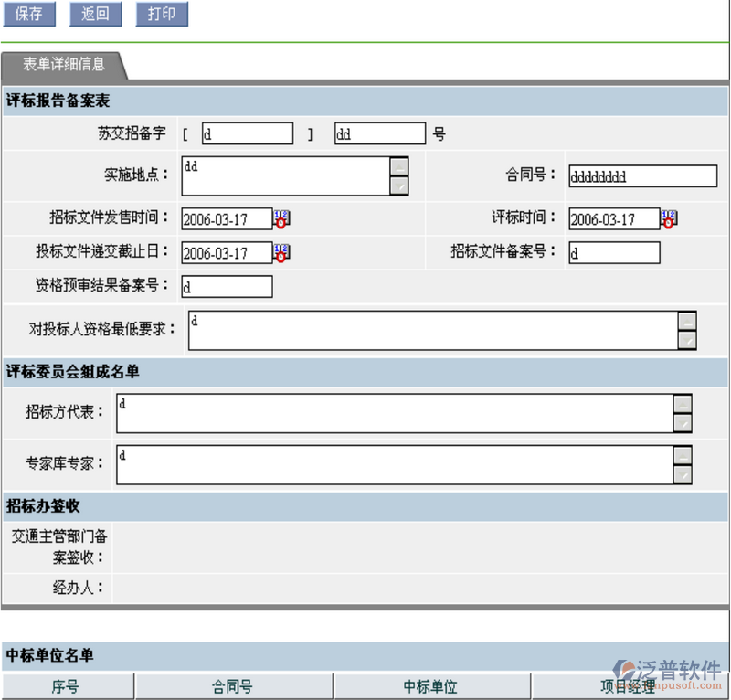This screenshot has width=731, height=700.
Task: Click the 中标单位 column header
Action: click(431, 686)
